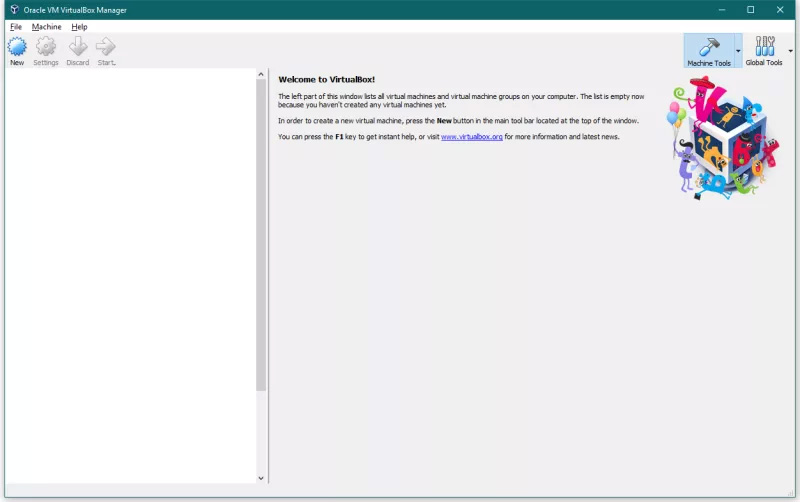Select the Machine Tools hammer icon
Viewport: 800px width, 502px height.
point(709,46)
